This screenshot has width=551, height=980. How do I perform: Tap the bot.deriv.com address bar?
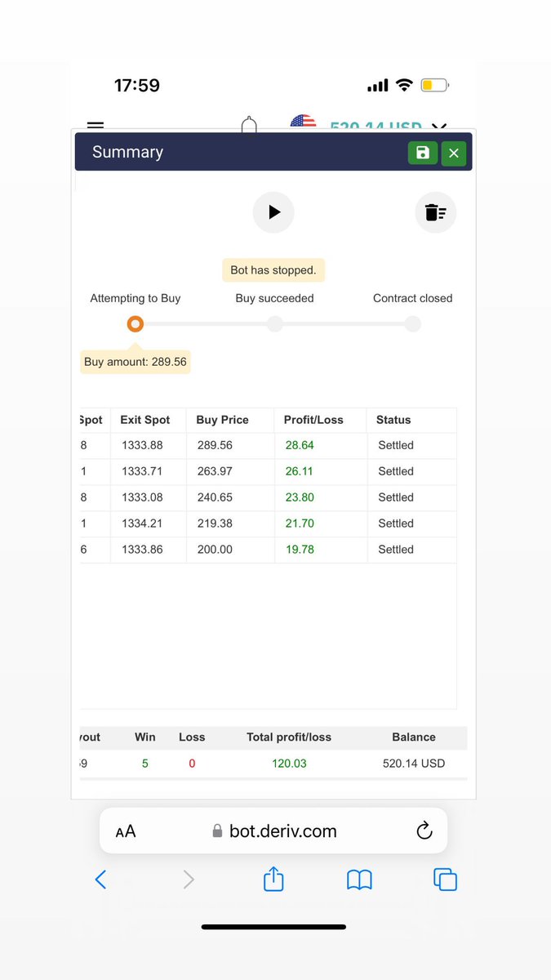tap(273, 831)
